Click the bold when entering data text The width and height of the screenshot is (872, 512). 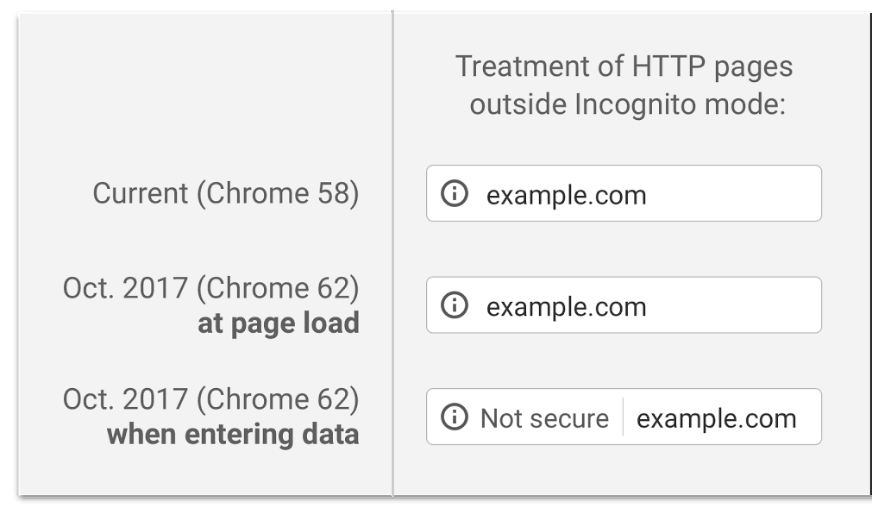(233, 434)
